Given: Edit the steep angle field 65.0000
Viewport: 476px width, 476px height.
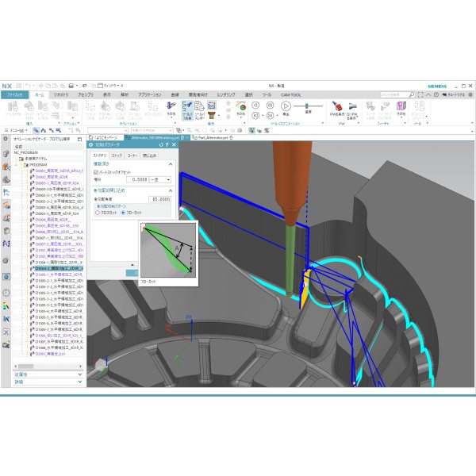Looking at the screenshot, I should (x=160, y=199).
